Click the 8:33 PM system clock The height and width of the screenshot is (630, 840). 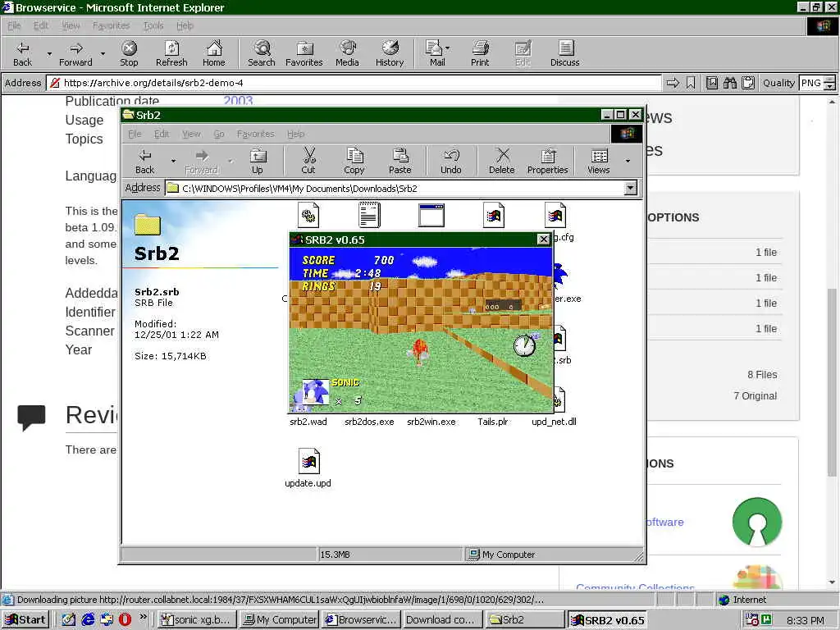click(x=806, y=620)
